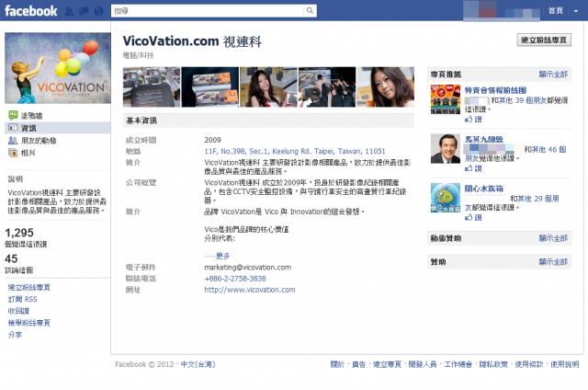Open 馬英九總統 page link
Viewport: 588px width, 390px height.
484,139
